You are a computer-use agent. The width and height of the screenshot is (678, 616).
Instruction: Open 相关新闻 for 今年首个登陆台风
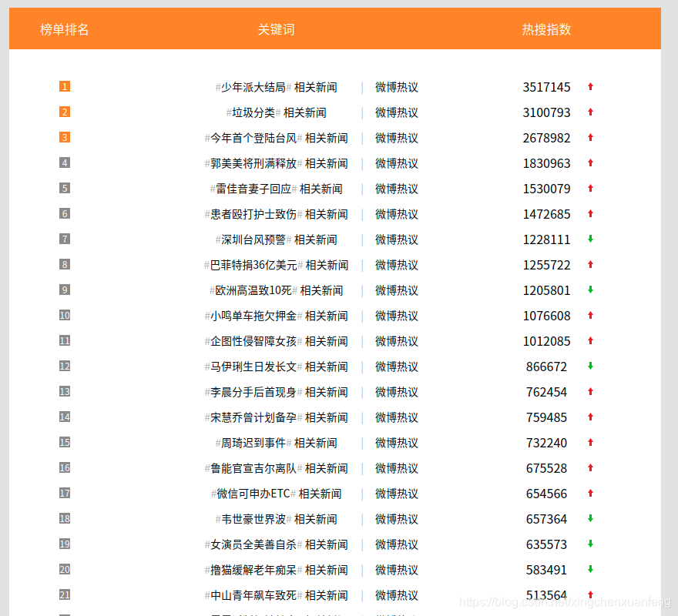(x=326, y=139)
